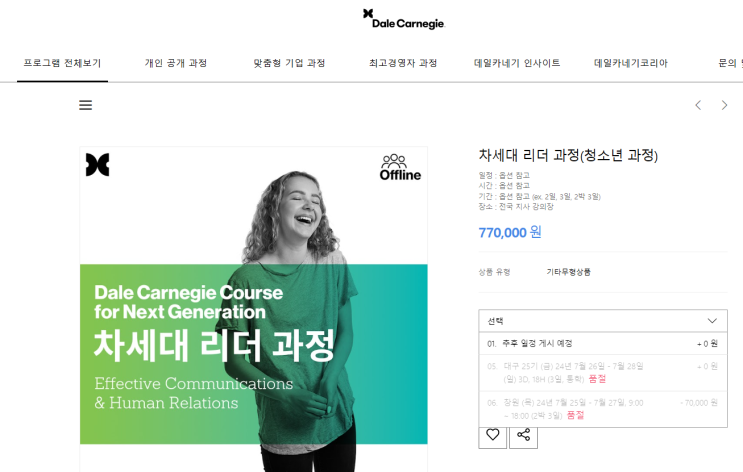Click the heart wishlist icon
Viewport: 743px width, 472px height.
tap(492, 435)
